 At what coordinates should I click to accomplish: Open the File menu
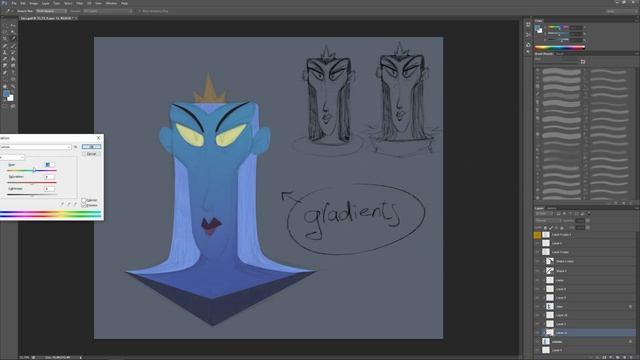tap(14, 3)
